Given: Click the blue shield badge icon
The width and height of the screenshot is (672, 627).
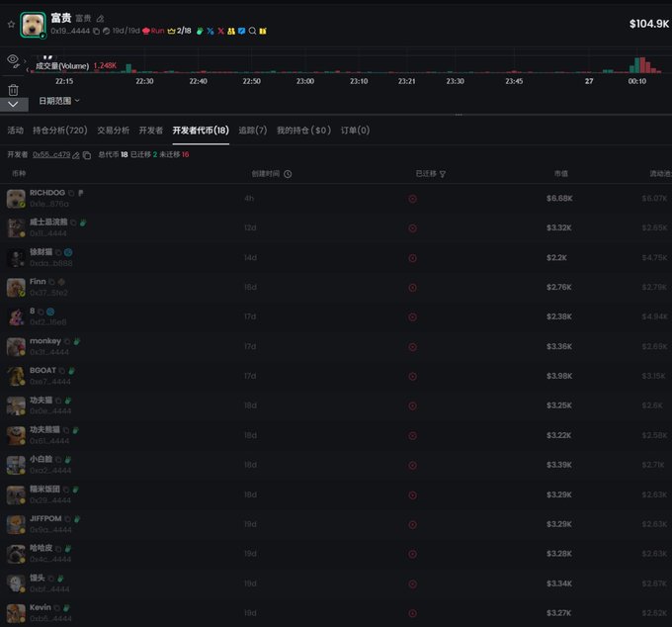Looking at the screenshot, I should 242,31.
